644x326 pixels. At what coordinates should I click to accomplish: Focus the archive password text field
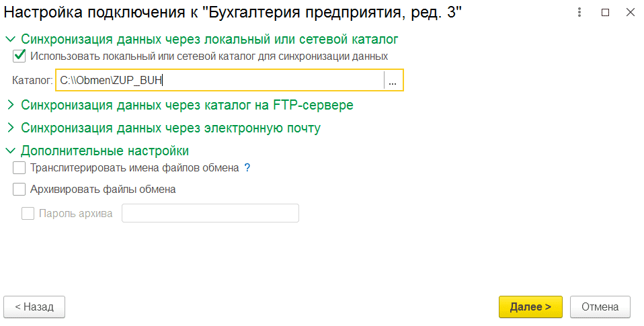210,214
